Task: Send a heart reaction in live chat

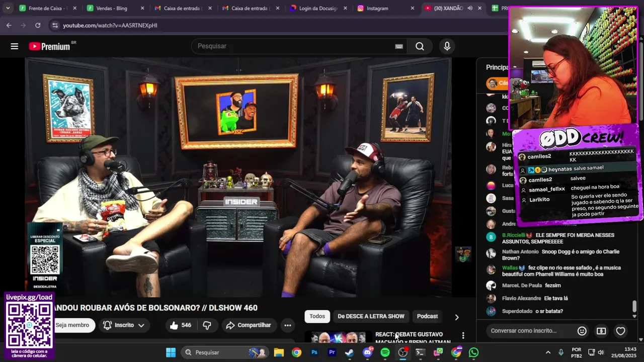Action: pyautogui.click(x=621, y=331)
